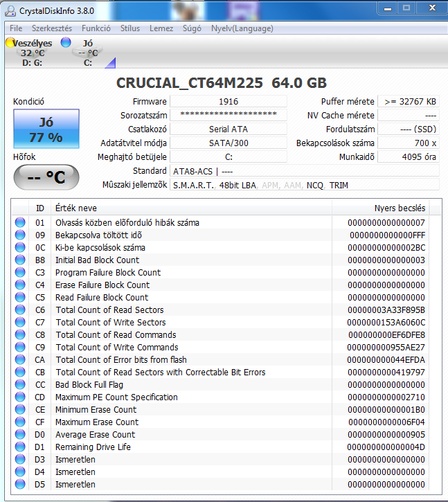The image size is (448, 502).
Task: Click the CRUCIAL_CT64M225 64.0 GB drive title
Action: [222, 83]
